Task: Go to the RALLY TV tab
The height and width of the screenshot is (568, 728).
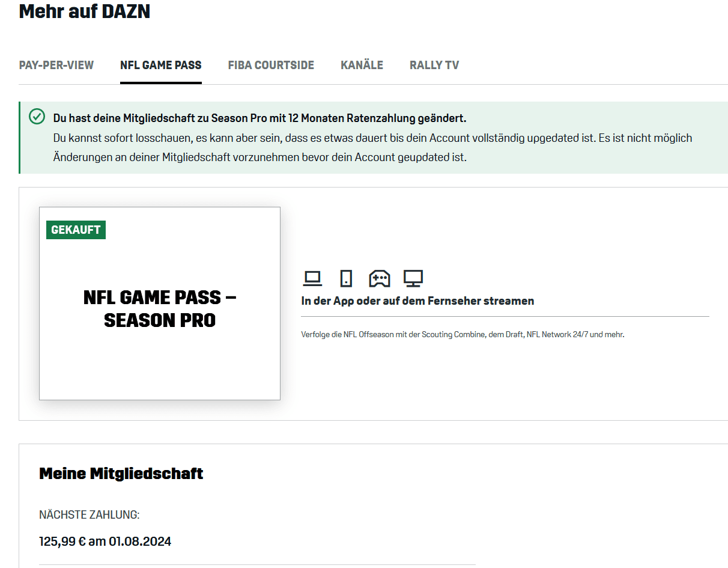Action: [434, 65]
